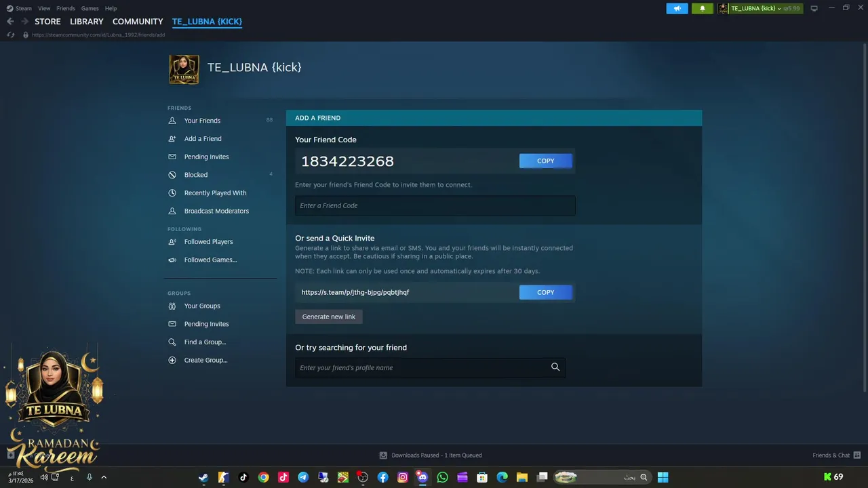Expand hidden system tray icons chevron
Image resolution: width=868 pixels, height=488 pixels.
[104, 477]
